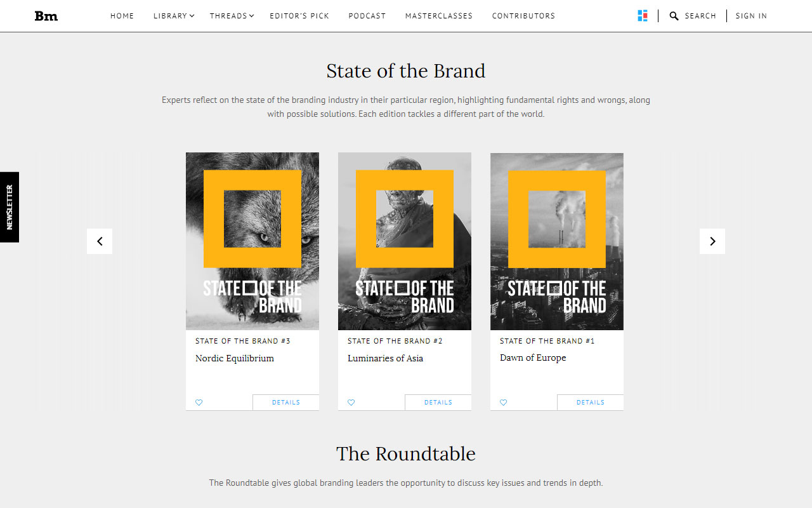Open EDITOR'S PICK
The height and width of the screenshot is (508, 812).
(x=299, y=15)
